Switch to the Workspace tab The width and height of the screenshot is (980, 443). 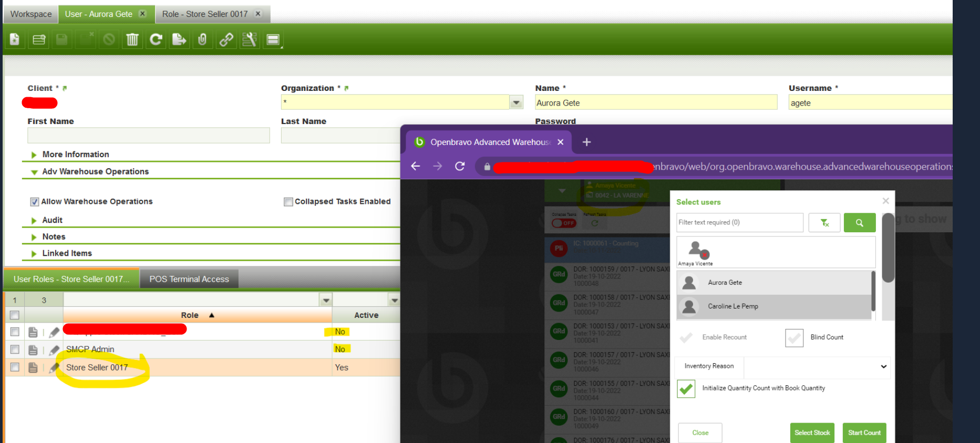pyautogui.click(x=31, y=14)
